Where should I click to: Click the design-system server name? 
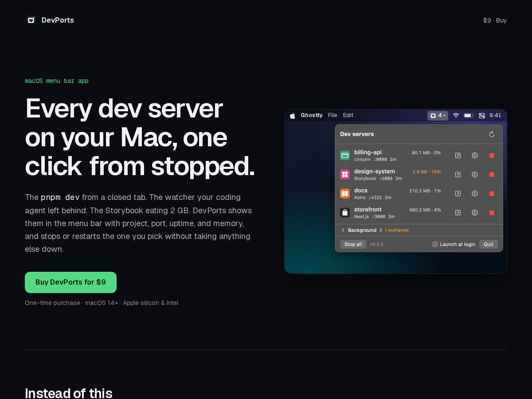coord(375,171)
